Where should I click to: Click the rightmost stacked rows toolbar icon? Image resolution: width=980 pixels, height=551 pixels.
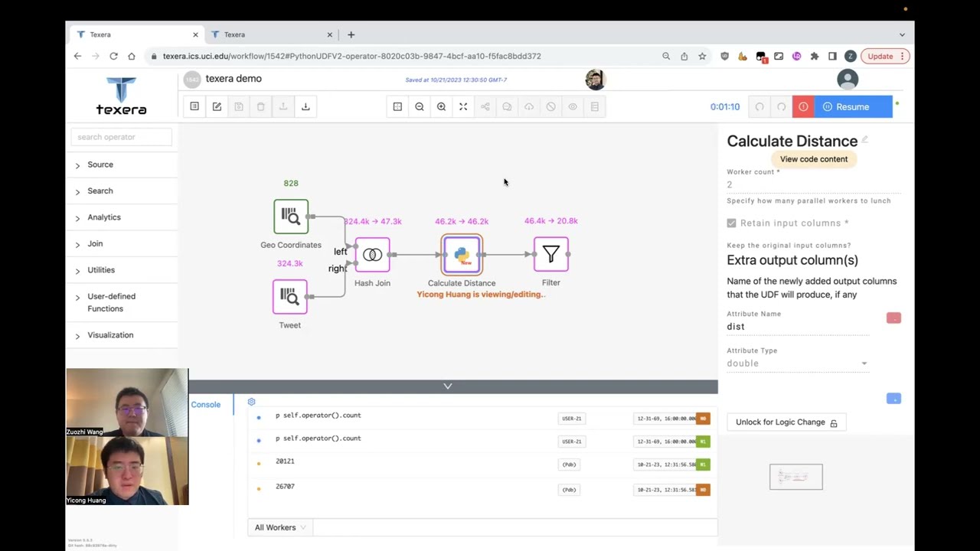click(x=595, y=106)
